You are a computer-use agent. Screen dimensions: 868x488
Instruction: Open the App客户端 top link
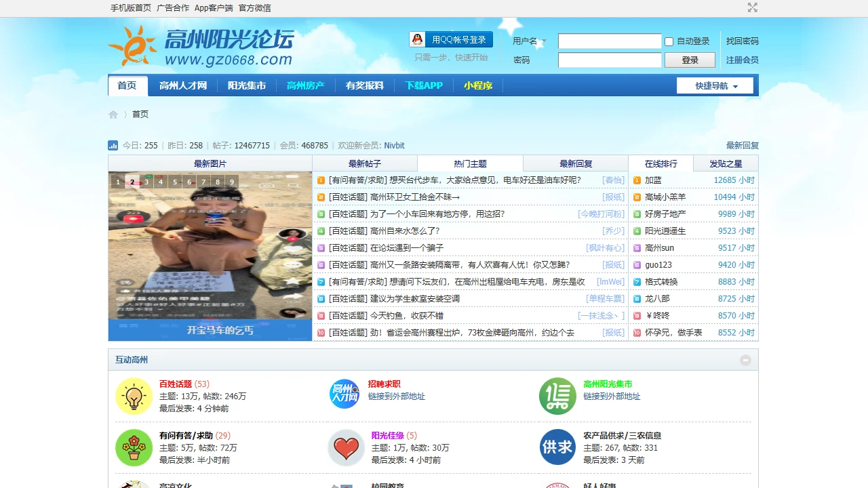point(214,8)
